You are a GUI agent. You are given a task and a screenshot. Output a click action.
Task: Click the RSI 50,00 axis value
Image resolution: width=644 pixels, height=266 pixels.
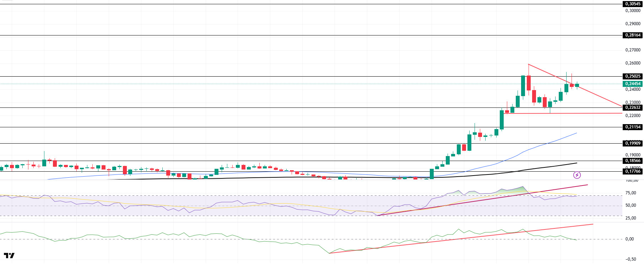631,205
